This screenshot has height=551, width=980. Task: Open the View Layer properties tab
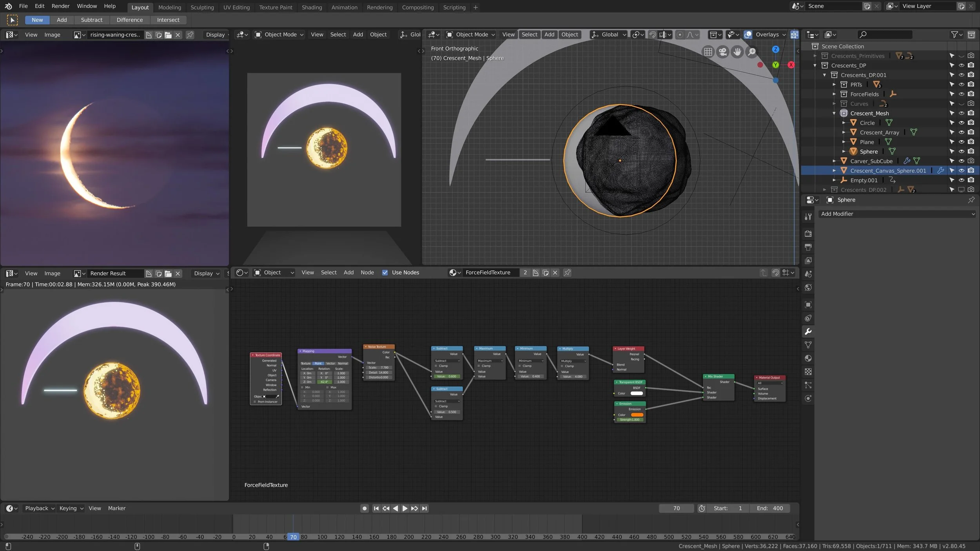(808, 261)
